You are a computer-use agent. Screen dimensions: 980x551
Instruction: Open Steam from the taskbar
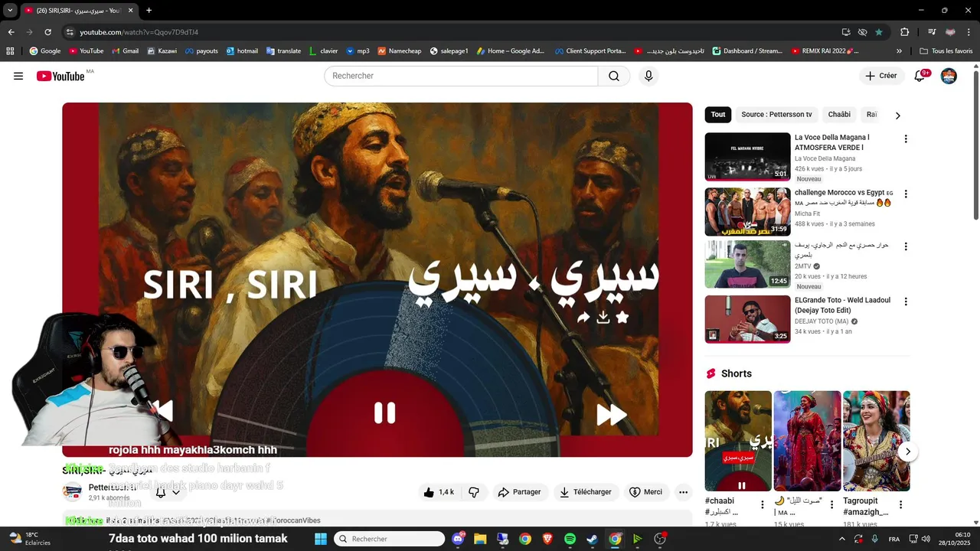592,539
